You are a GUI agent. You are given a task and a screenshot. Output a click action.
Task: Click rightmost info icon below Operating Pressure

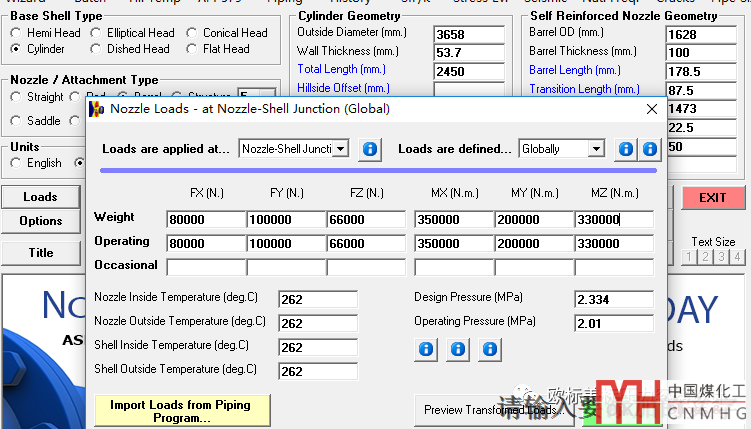pyautogui.click(x=490, y=349)
